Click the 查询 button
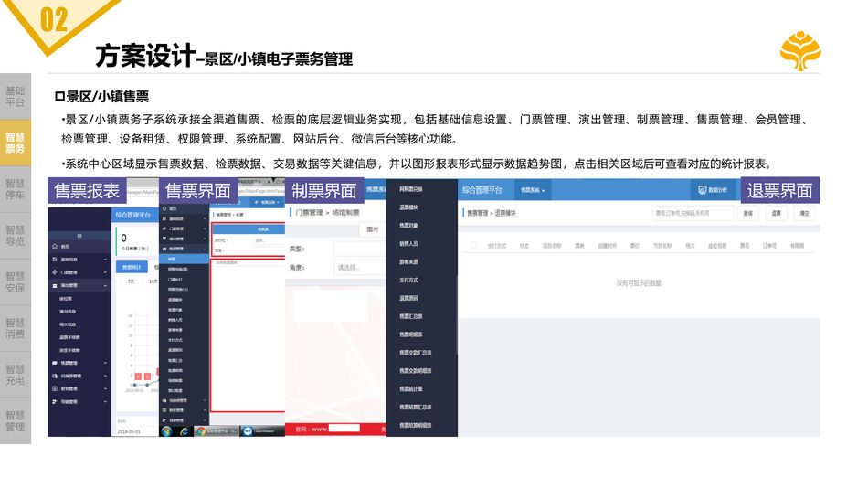 (748, 213)
